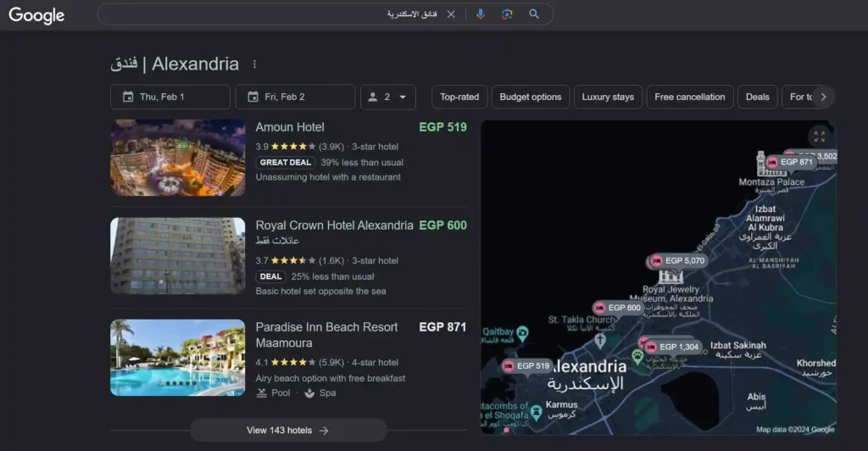Toggle the Top-rated filter chip
This screenshot has width=868, height=451.
[459, 97]
